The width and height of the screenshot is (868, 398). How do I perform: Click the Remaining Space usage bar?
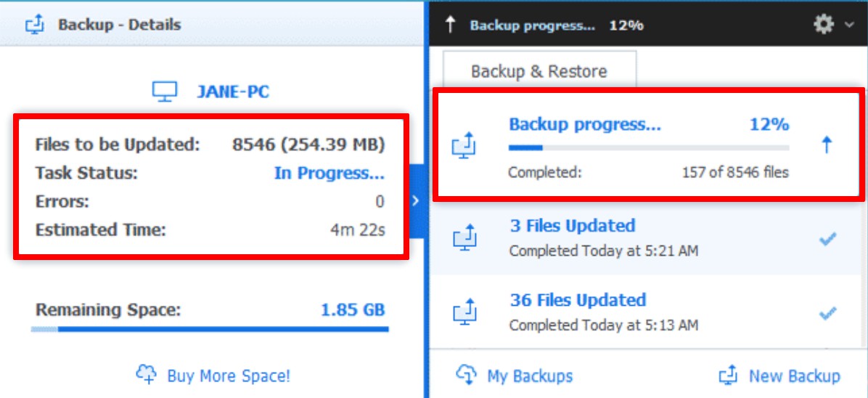point(210,329)
